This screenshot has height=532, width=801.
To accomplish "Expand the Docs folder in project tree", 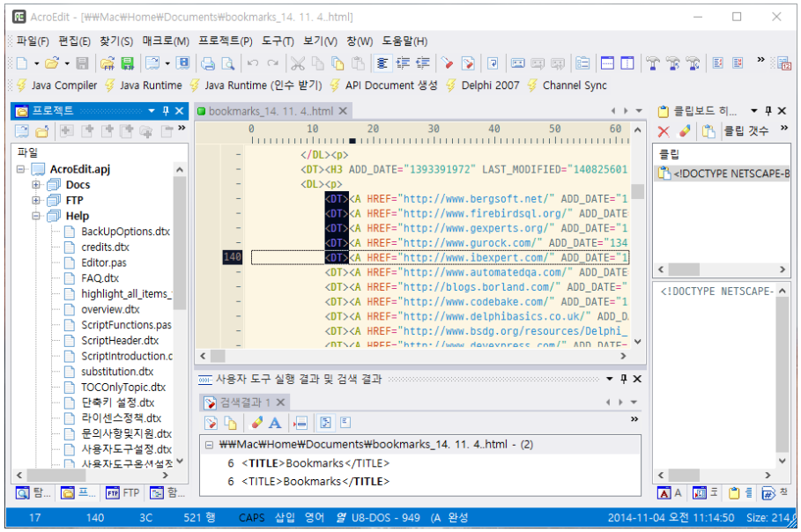I will [36, 185].
